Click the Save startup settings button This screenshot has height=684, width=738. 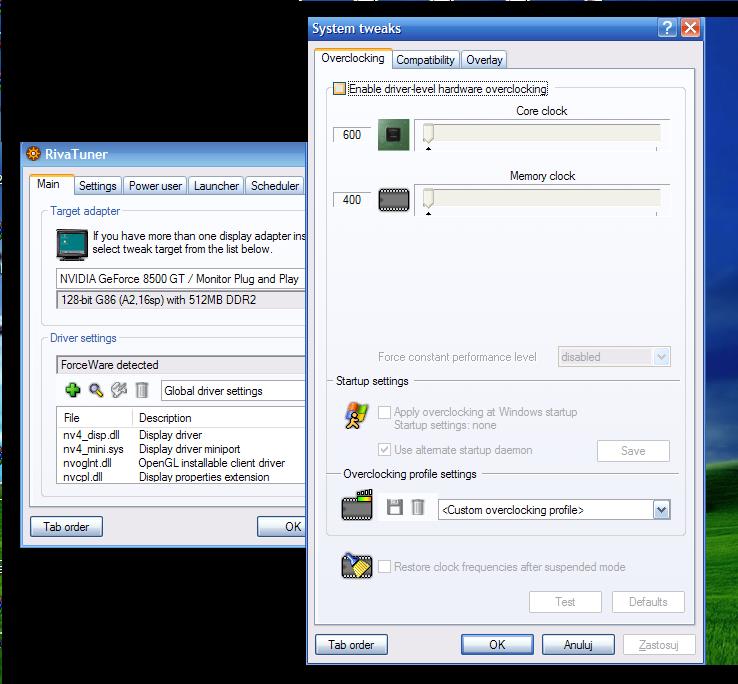(x=633, y=451)
